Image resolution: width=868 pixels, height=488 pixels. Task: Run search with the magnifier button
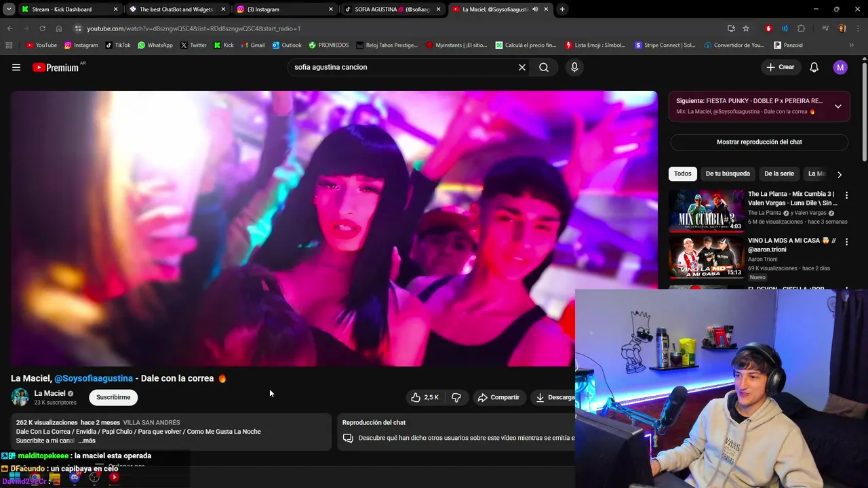(544, 67)
